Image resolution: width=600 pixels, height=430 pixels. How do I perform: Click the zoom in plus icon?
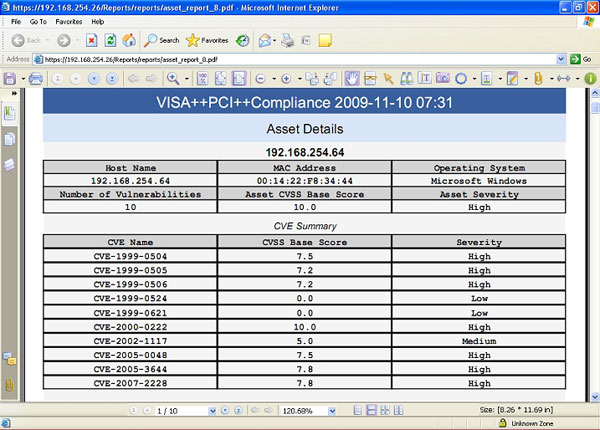point(286,79)
